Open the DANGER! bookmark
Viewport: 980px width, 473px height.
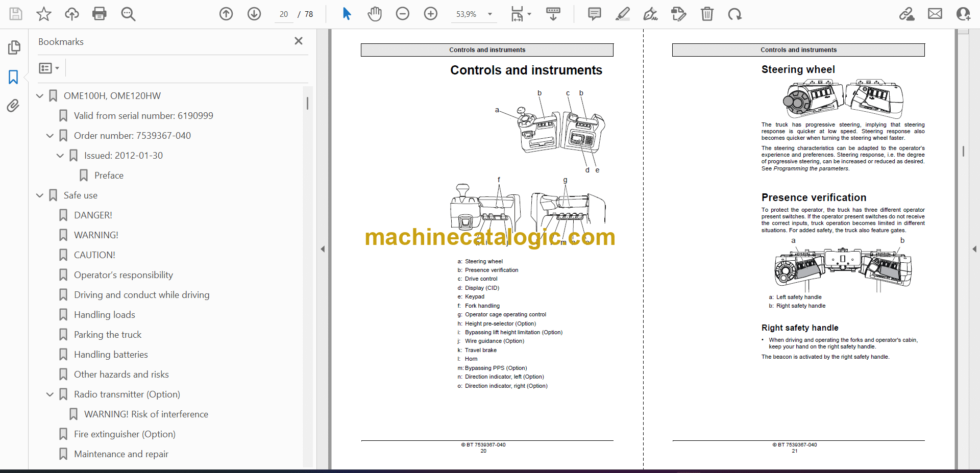click(x=93, y=215)
